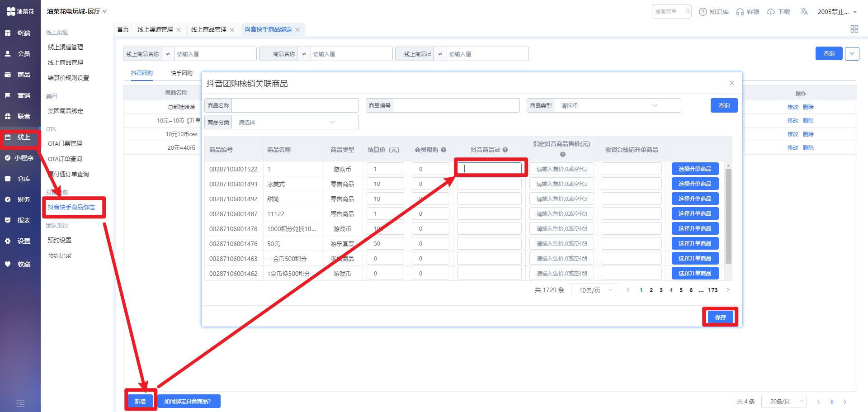Focus the 商品名称 input in dialog
The height and width of the screenshot is (412, 868).
[295, 105]
